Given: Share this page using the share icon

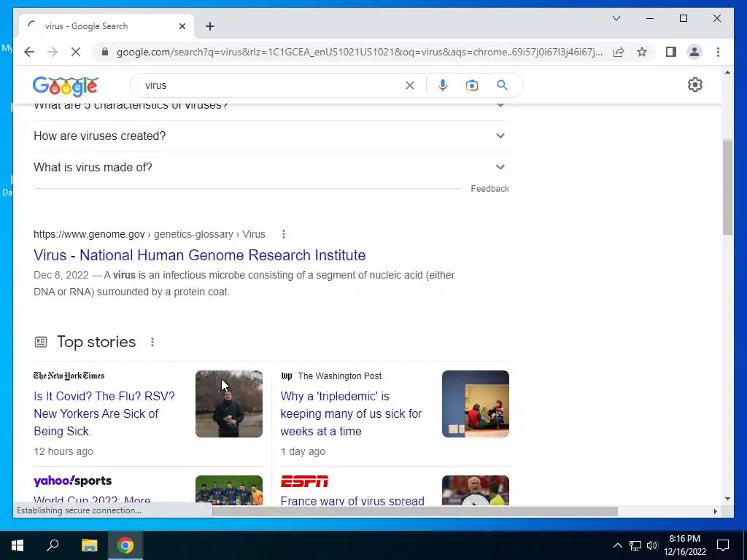Looking at the screenshot, I should coord(619,52).
